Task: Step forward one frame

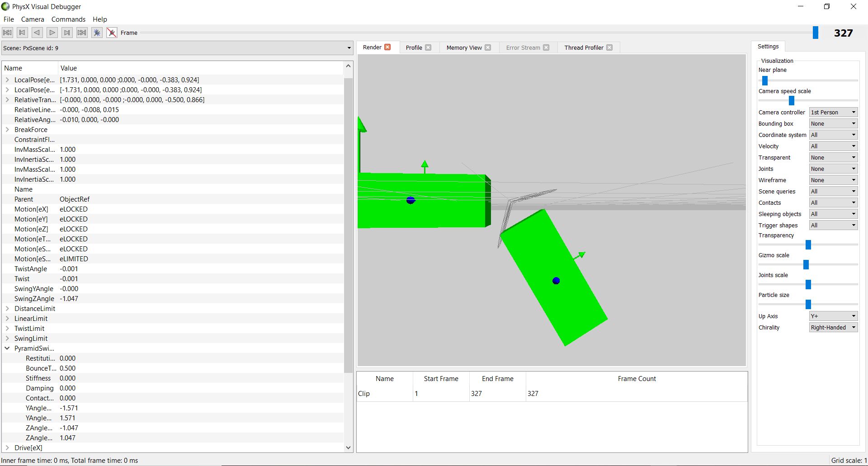Action: [x=52, y=33]
